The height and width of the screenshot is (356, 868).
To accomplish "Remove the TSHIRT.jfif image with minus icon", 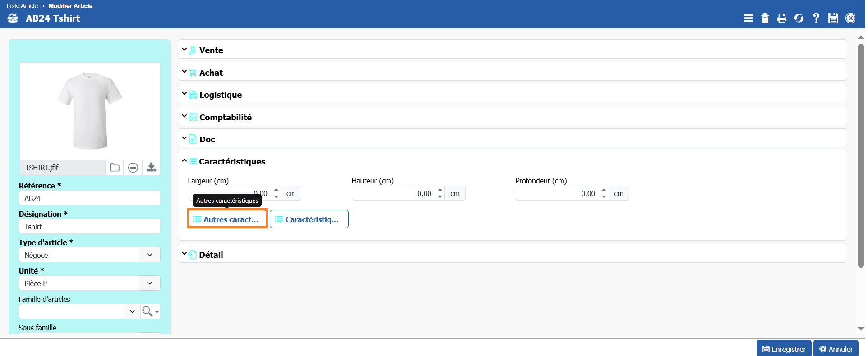I will pos(133,168).
